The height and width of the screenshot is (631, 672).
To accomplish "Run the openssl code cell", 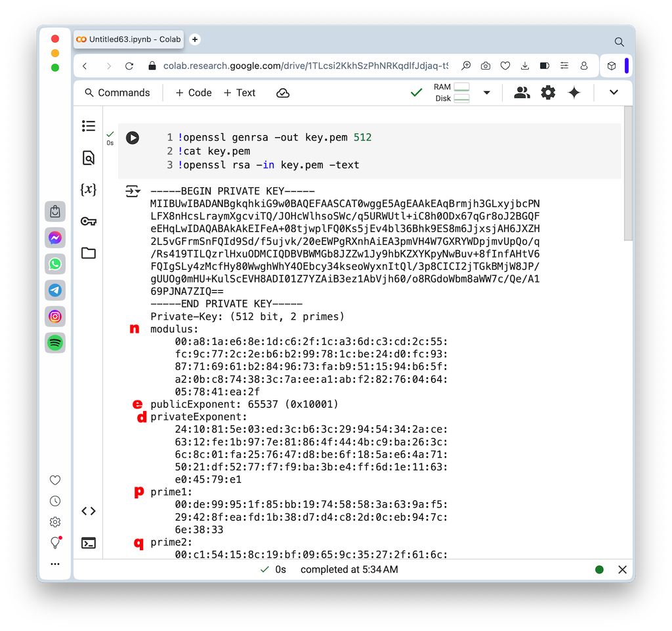I will pyautogui.click(x=133, y=138).
